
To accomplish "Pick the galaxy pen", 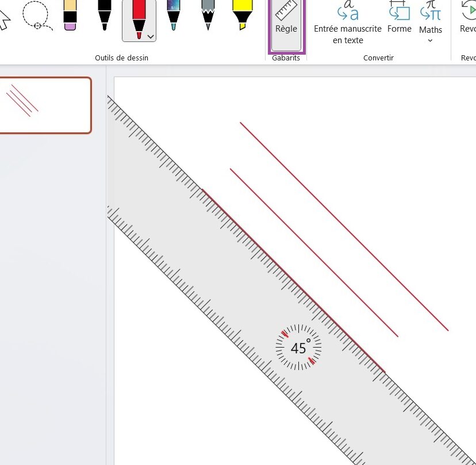I will point(174,15).
